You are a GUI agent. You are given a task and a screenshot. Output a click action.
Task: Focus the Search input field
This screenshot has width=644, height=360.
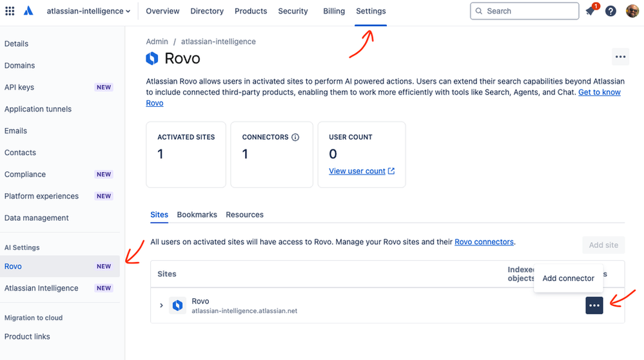tap(525, 11)
